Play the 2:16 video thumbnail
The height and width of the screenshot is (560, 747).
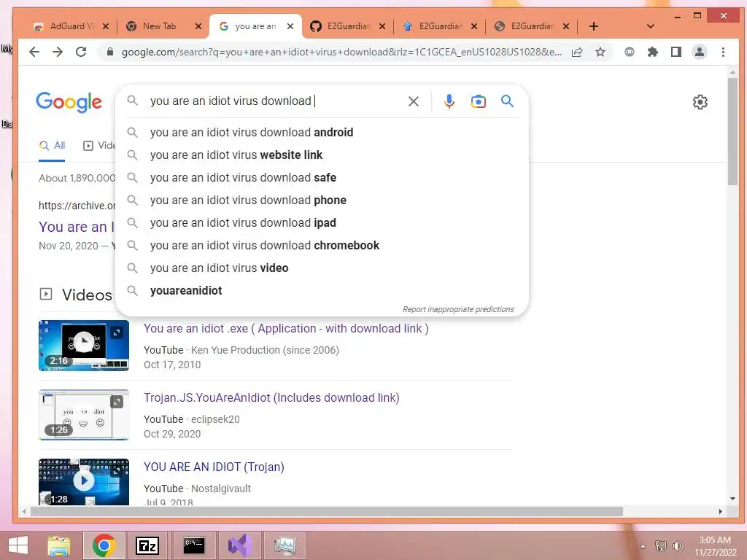click(x=84, y=345)
